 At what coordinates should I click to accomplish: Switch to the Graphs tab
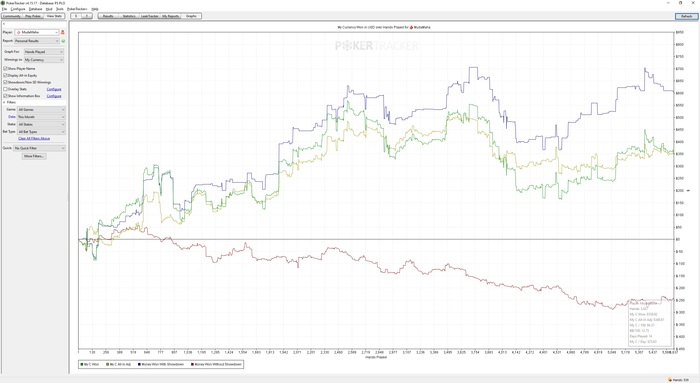pyautogui.click(x=191, y=16)
